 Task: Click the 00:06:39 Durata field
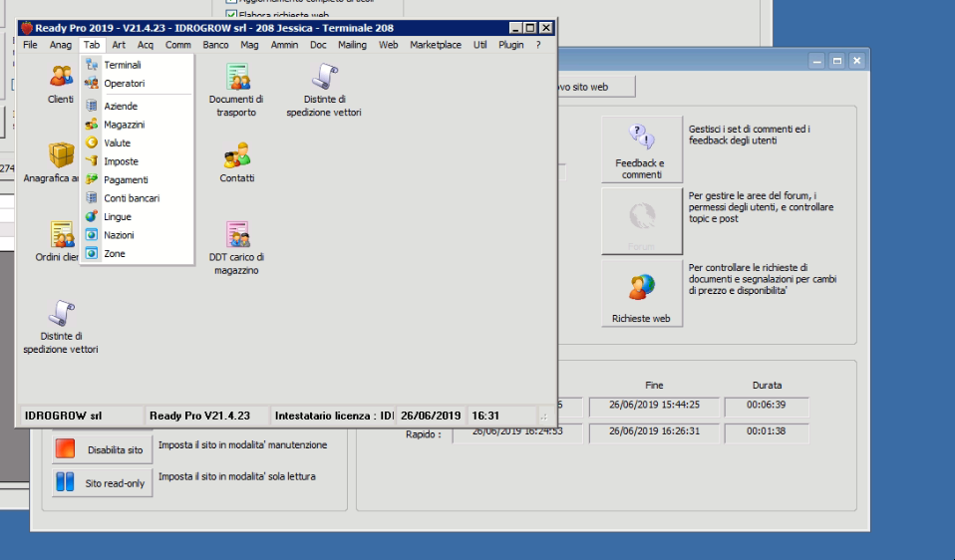point(767,406)
